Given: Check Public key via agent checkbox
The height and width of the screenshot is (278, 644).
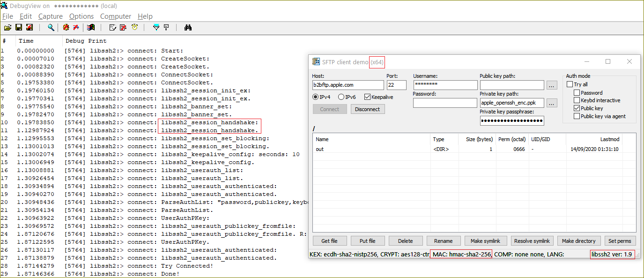Looking at the screenshot, I should click(x=577, y=116).
